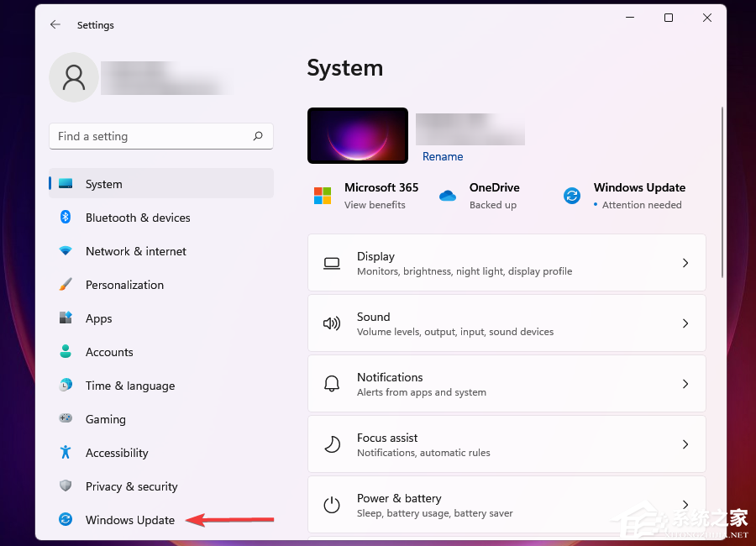Open Personalization settings
Image resolution: width=756 pixels, height=546 pixels.
(123, 285)
